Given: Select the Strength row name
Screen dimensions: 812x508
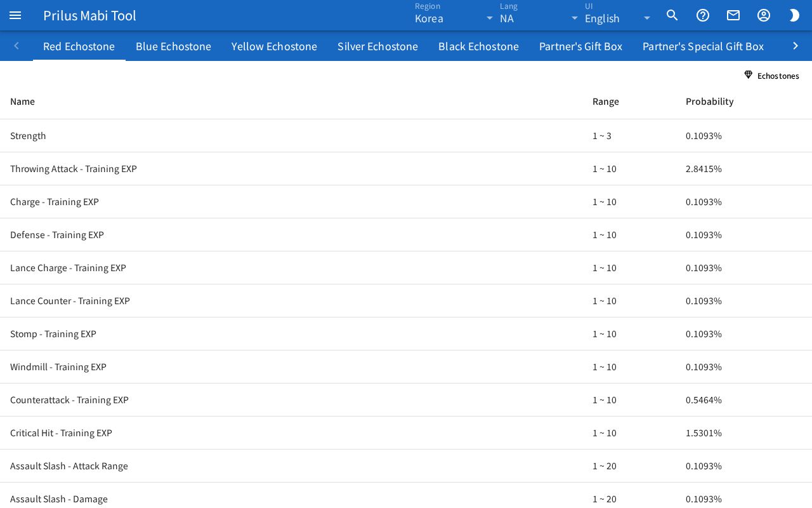Looking at the screenshot, I should click(x=28, y=136).
